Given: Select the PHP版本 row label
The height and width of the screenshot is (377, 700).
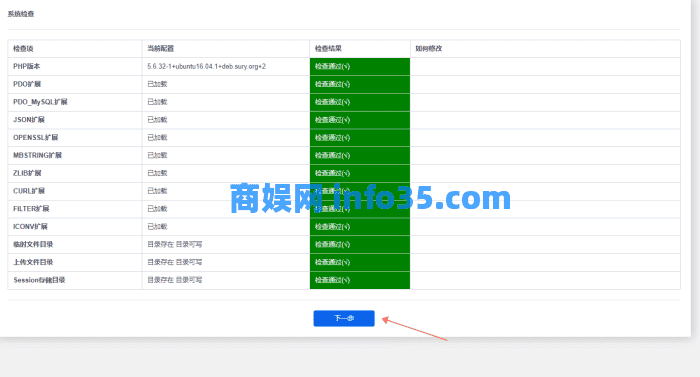Looking at the screenshot, I should [26, 67].
